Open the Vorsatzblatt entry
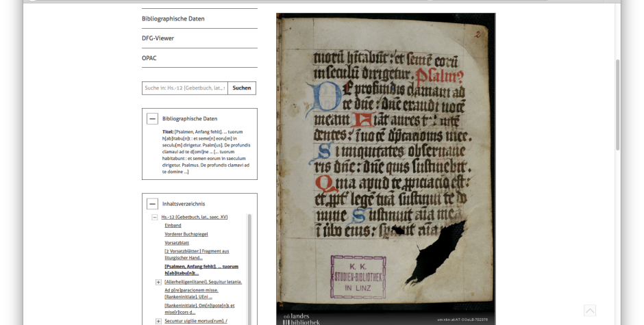 pos(177,242)
